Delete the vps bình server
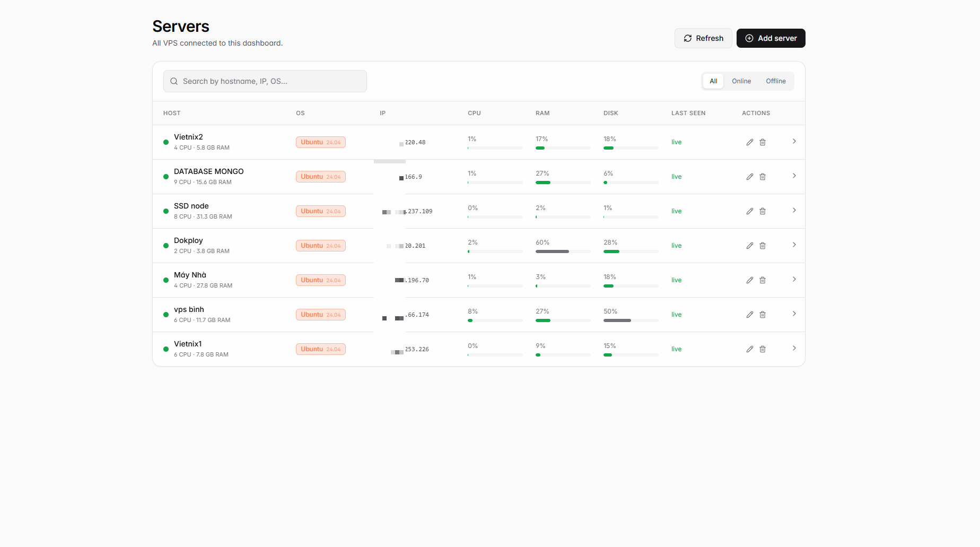Image resolution: width=980 pixels, height=547 pixels. (763, 315)
